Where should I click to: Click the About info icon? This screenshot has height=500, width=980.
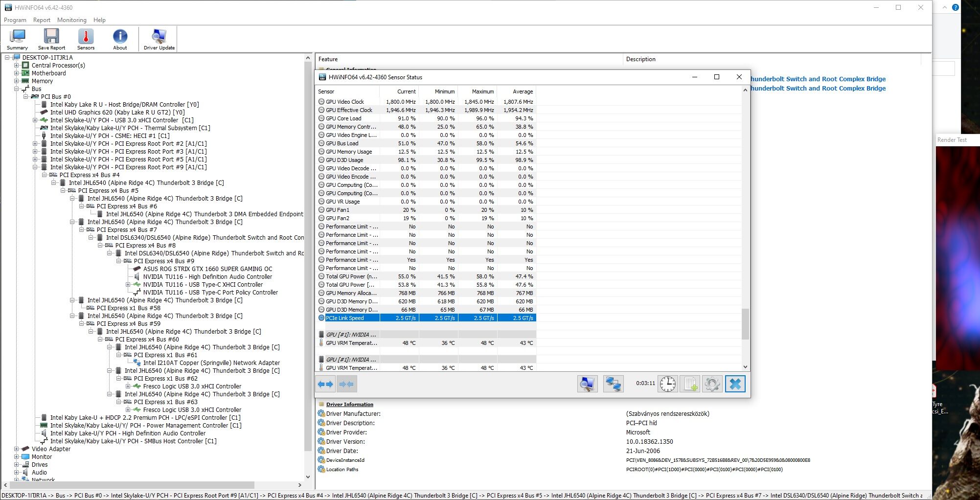click(120, 36)
